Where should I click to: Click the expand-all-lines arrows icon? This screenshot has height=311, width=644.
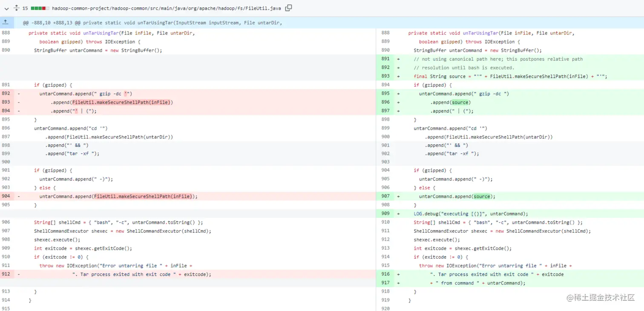coord(16,8)
